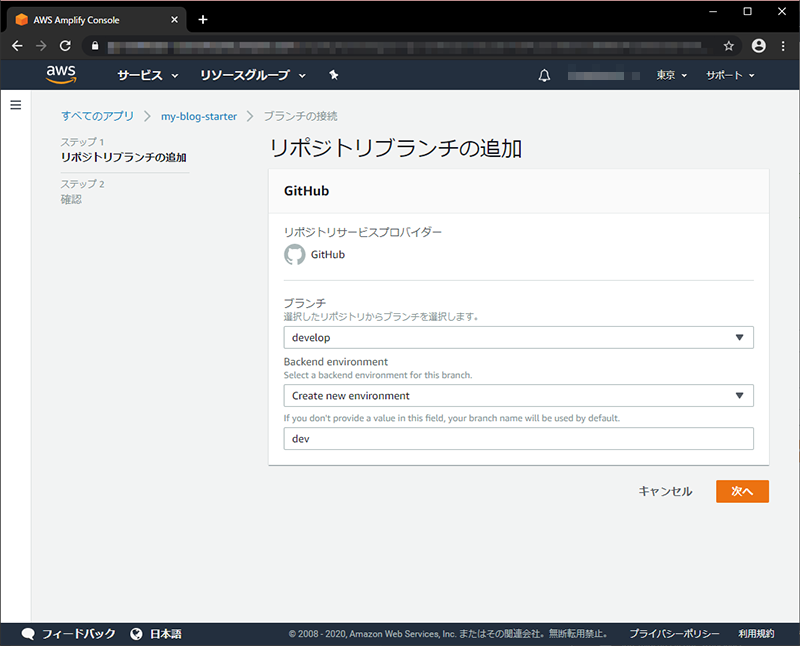Open the サービス dropdown menu

[148, 75]
